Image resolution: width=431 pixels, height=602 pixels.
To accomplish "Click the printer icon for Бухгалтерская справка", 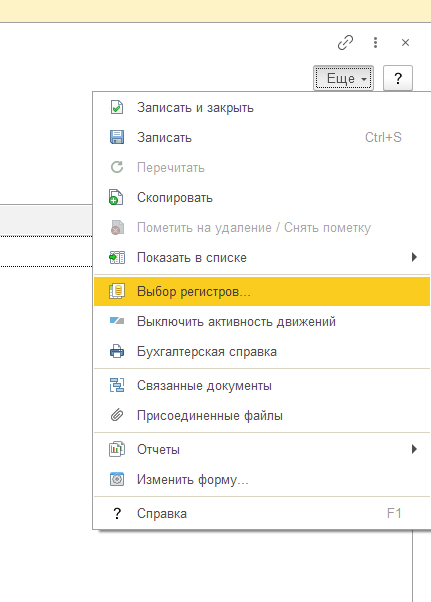I will tap(117, 351).
